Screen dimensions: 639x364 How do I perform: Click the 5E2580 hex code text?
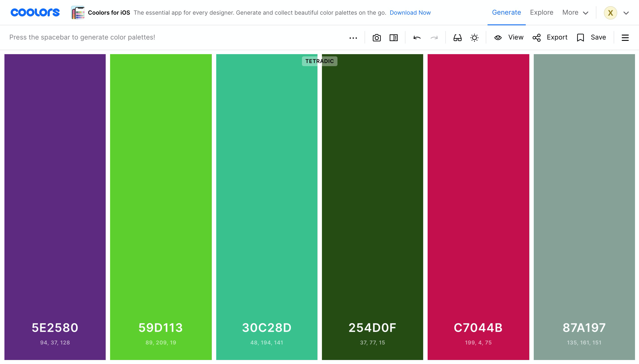[x=55, y=328]
